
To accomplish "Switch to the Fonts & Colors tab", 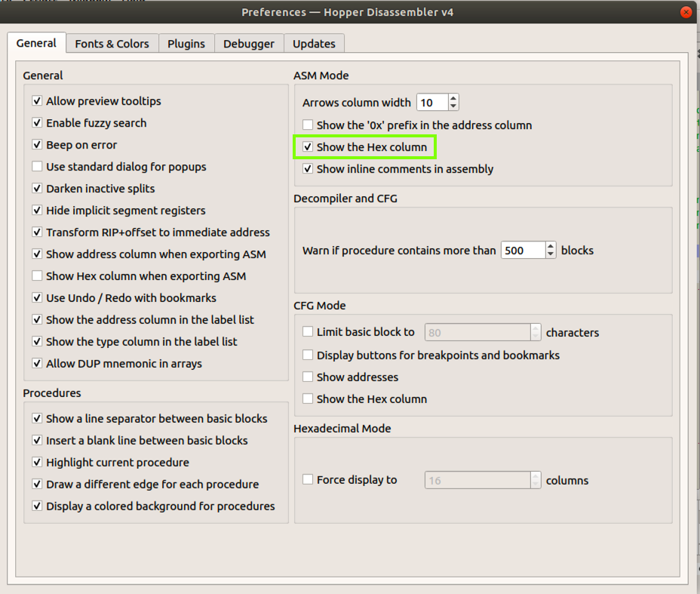I will pos(112,44).
